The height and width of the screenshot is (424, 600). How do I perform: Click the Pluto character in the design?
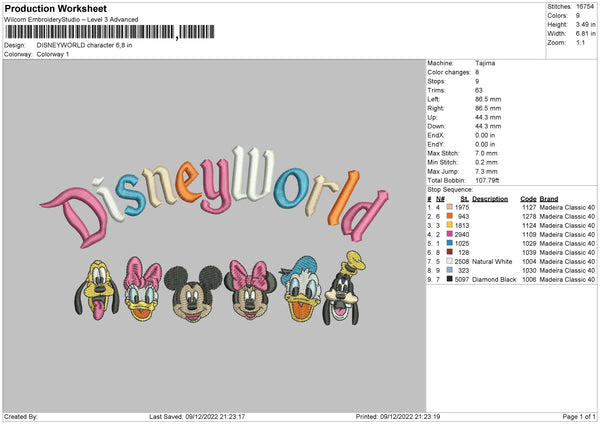97,290
